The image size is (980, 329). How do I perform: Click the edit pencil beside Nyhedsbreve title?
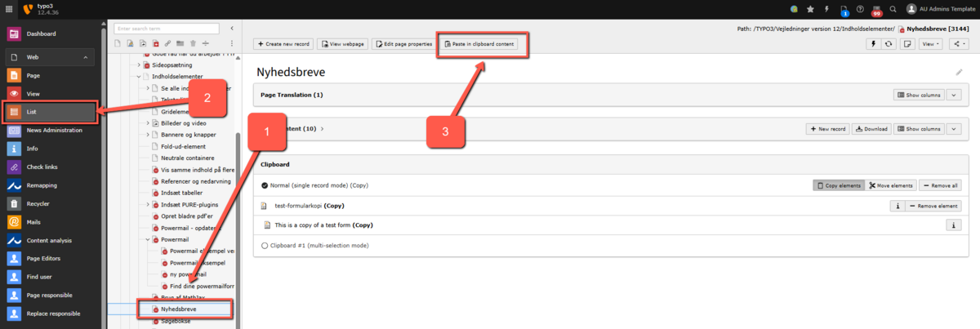coord(960,72)
